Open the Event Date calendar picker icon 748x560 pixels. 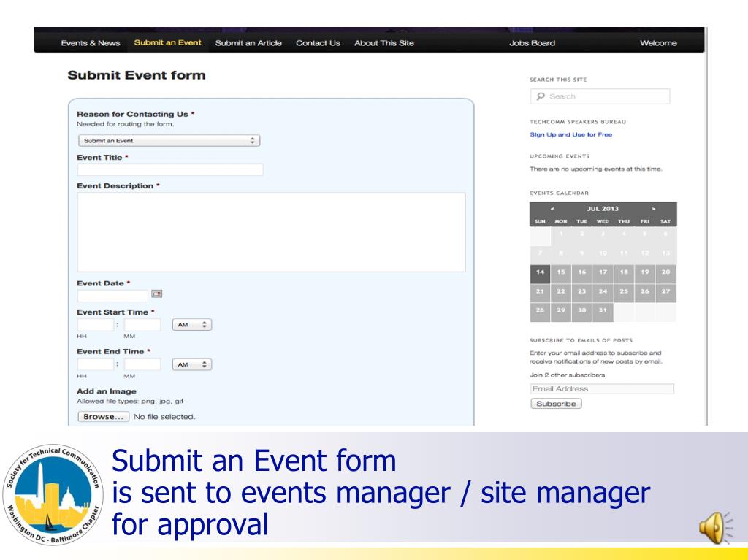[x=157, y=294]
